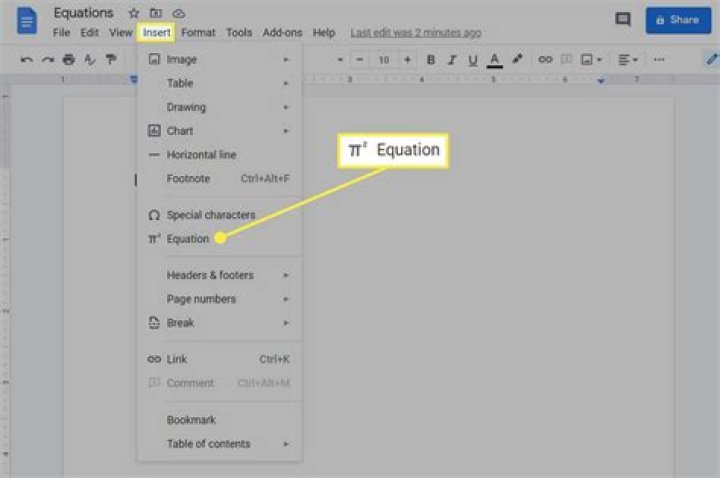Increase font size with plus button

pyautogui.click(x=407, y=59)
